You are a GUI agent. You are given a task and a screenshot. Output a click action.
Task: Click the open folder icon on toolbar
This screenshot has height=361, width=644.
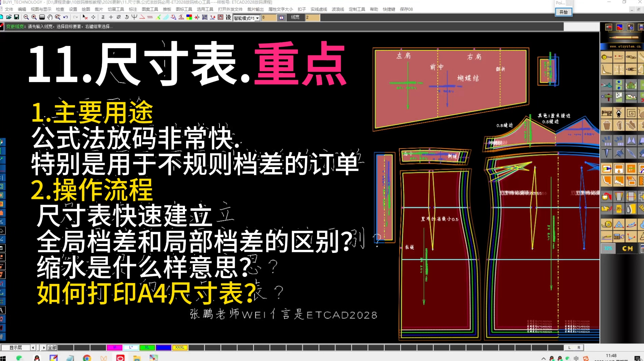click(x=9, y=17)
